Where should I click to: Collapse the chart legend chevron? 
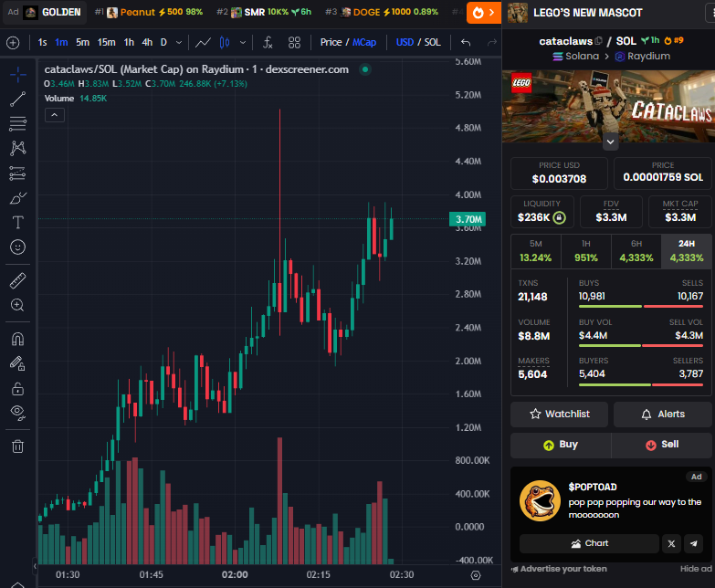(54, 115)
